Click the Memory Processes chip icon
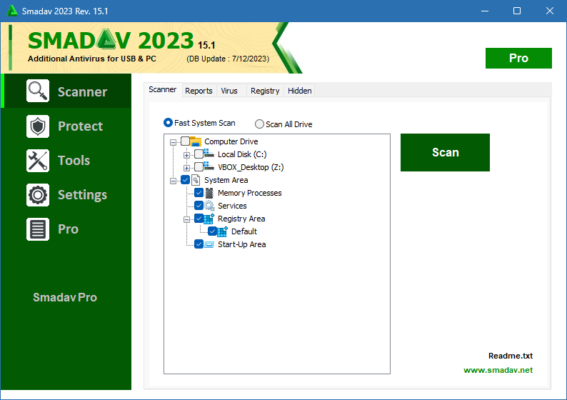 coord(209,193)
